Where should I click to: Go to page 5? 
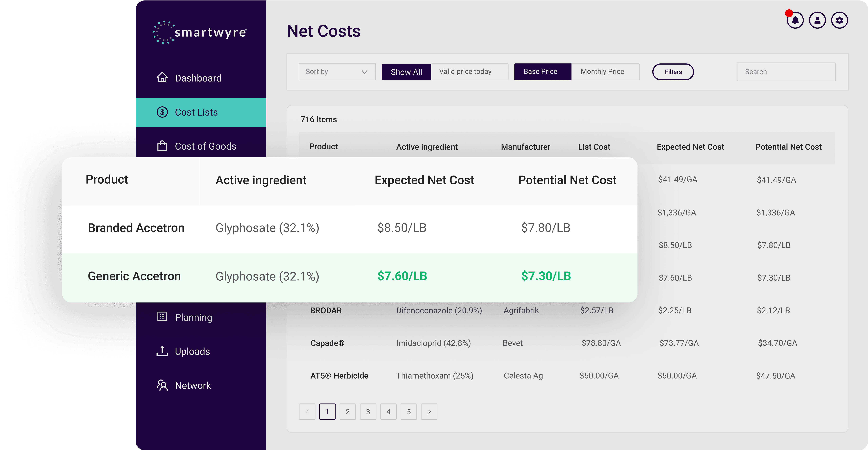409,412
